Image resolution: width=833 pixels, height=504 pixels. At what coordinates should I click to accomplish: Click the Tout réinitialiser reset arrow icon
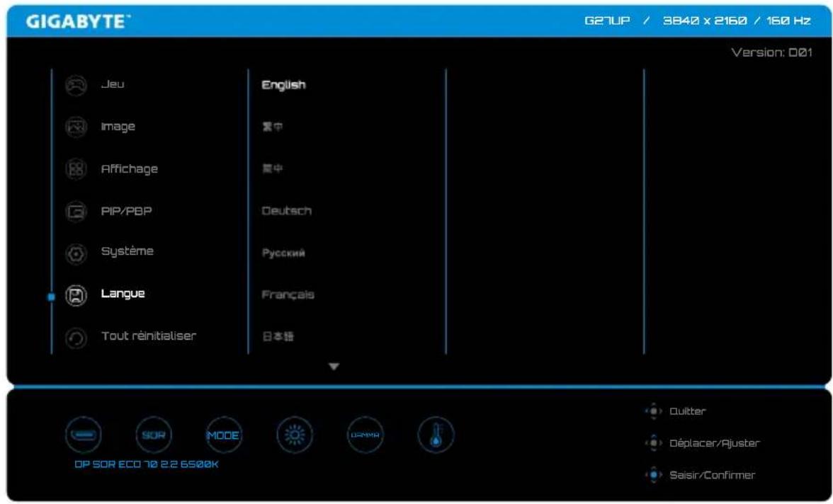(x=76, y=338)
